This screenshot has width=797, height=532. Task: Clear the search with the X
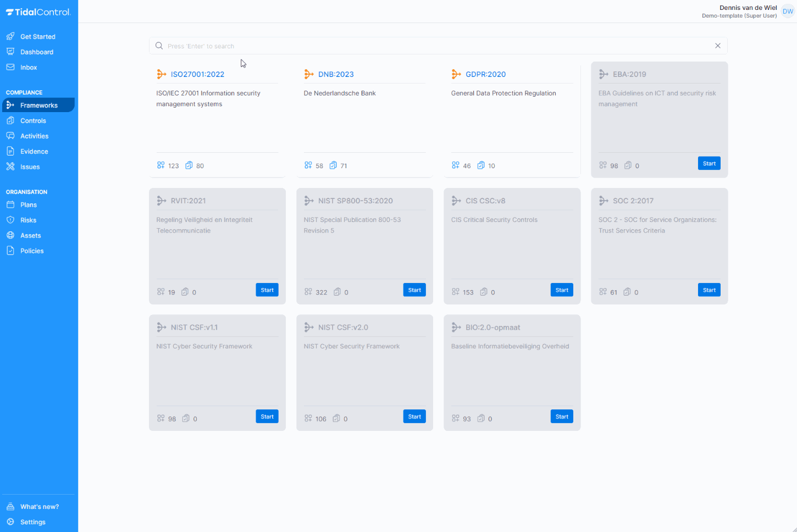(x=717, y=46)
